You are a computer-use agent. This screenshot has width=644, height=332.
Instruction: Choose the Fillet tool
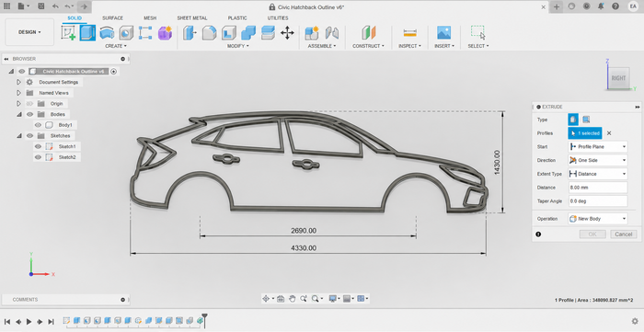point(210,33)
